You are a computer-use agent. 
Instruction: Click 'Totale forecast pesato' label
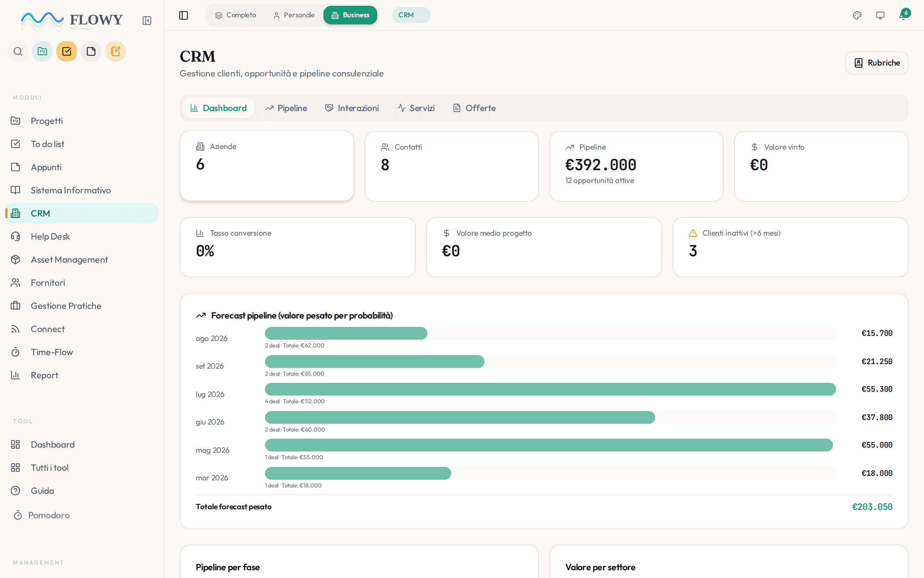pos(234,507)
